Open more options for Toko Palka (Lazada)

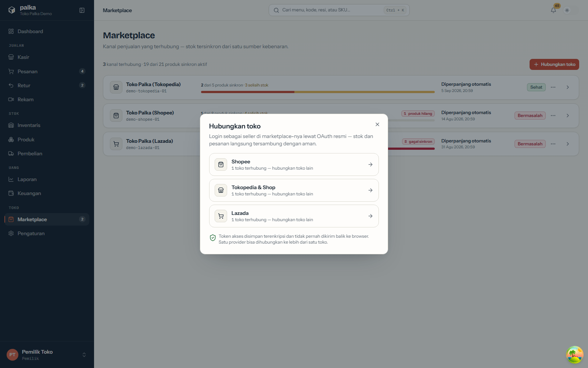tap(553, 144)
